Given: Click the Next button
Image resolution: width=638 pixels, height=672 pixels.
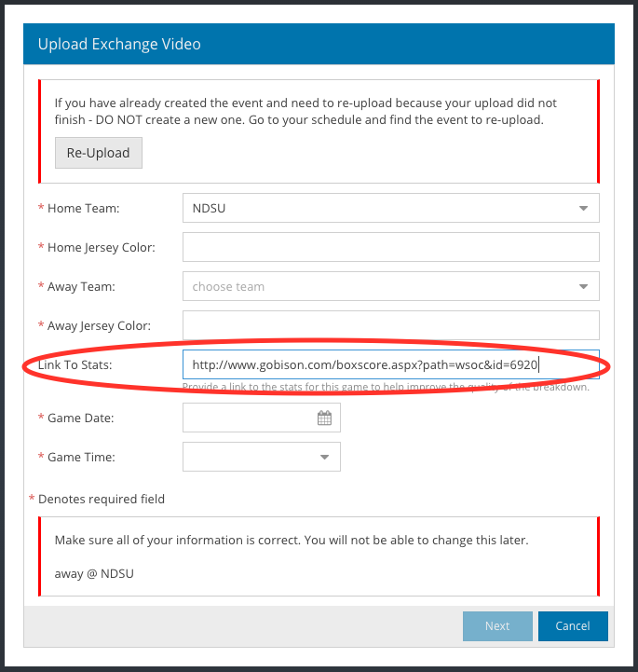Looking at the screenshot, I should 497,626.
